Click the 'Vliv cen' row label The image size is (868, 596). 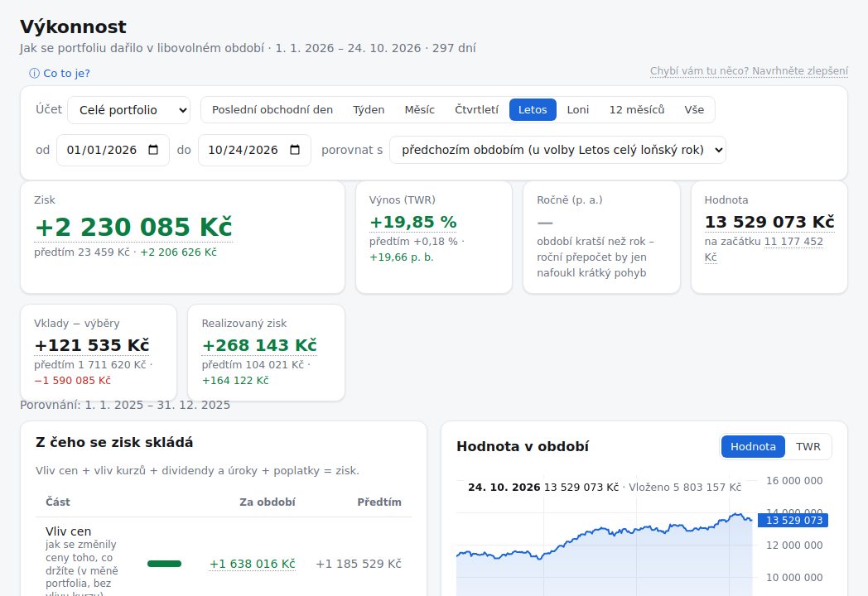(x=68, y=531)
